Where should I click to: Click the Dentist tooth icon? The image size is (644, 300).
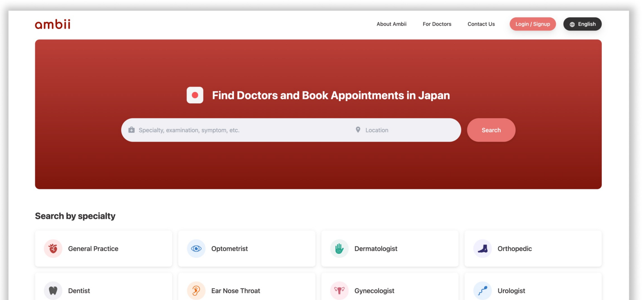point(53,291)
